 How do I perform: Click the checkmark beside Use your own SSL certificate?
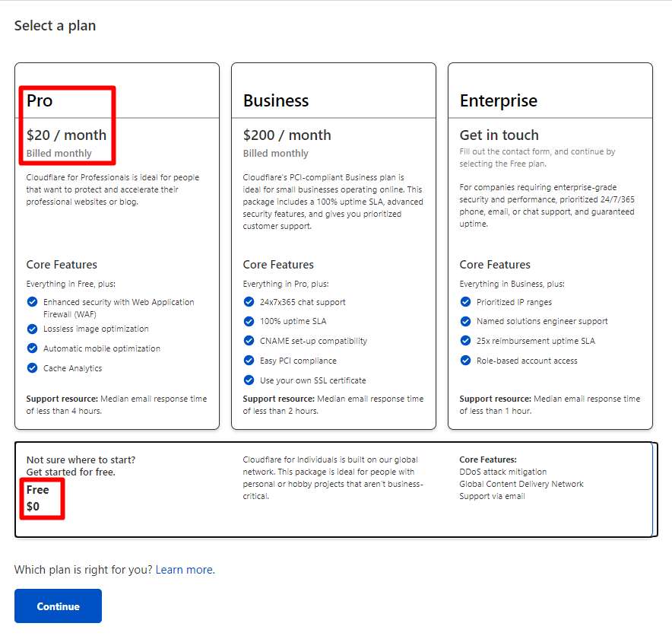click(x=249, y=380)
